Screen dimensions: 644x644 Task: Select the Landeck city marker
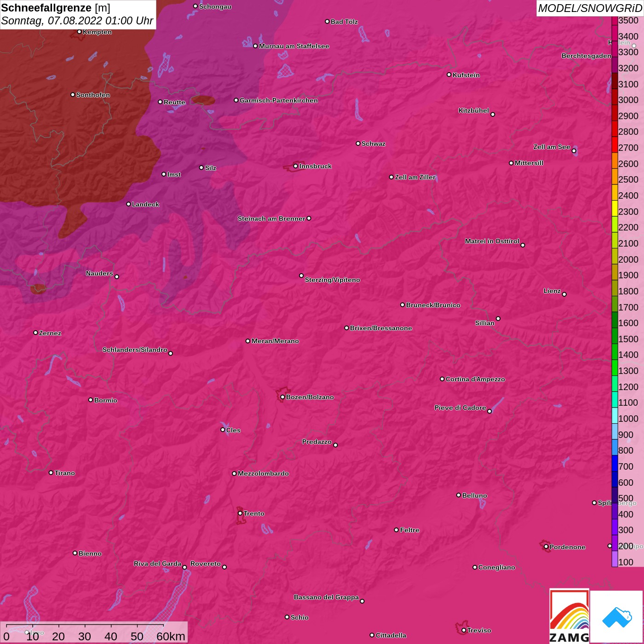pyautogui.click(x=128, y=204)
